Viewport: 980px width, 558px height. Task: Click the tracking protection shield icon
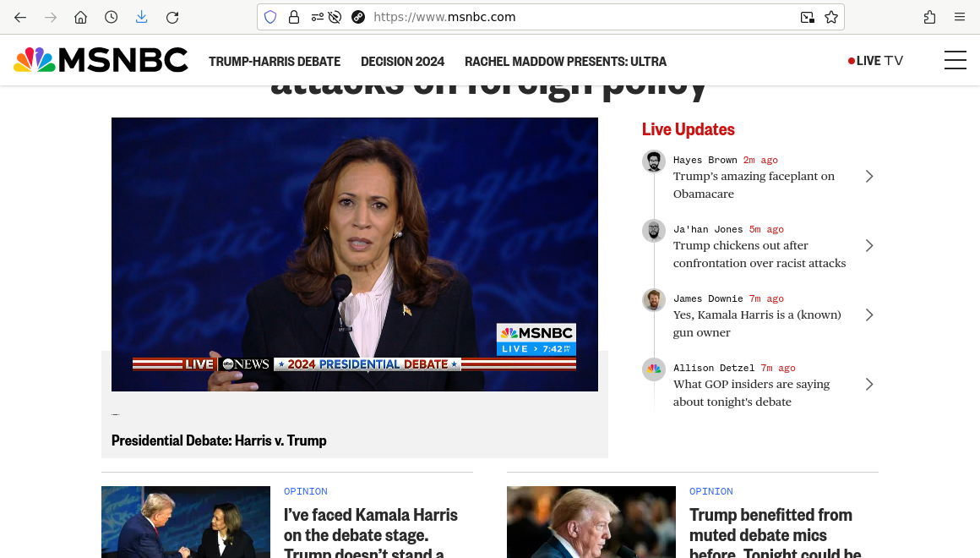(270, 17)
